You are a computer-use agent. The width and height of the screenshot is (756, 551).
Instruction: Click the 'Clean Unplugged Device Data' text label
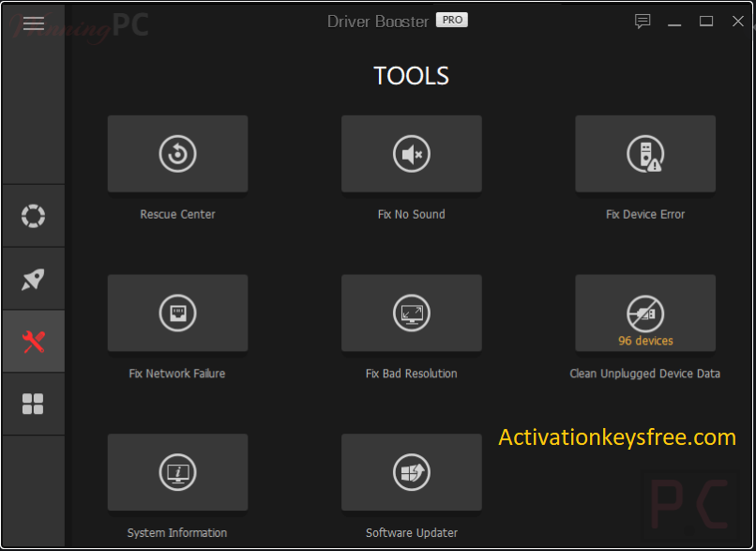645,374
